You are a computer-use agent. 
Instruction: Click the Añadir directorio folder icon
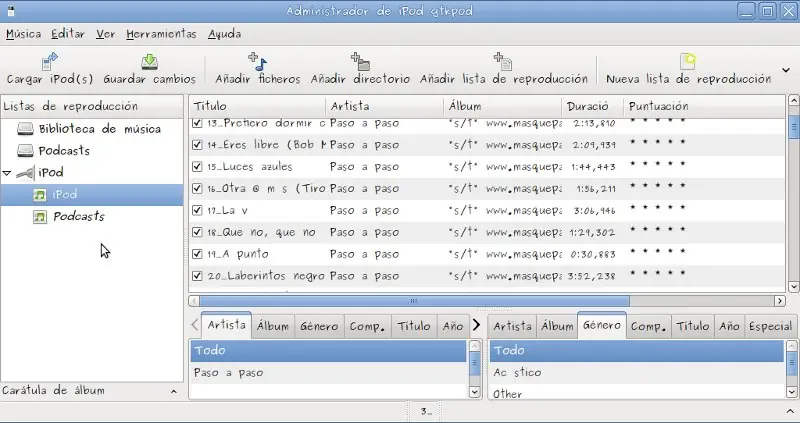point(360,61)
